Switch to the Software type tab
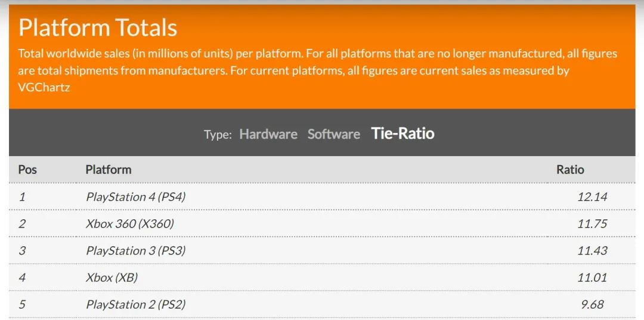644x320 pixels. pos(334,134)
